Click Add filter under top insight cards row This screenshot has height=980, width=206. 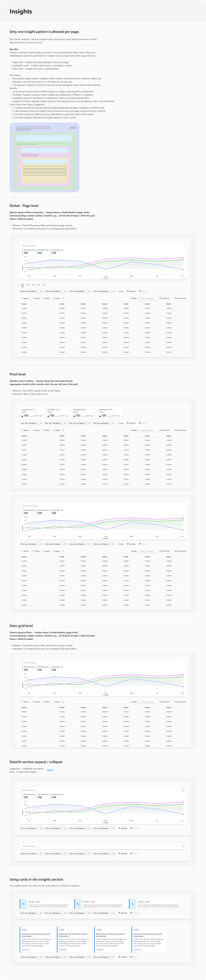(x=122, y=913)
